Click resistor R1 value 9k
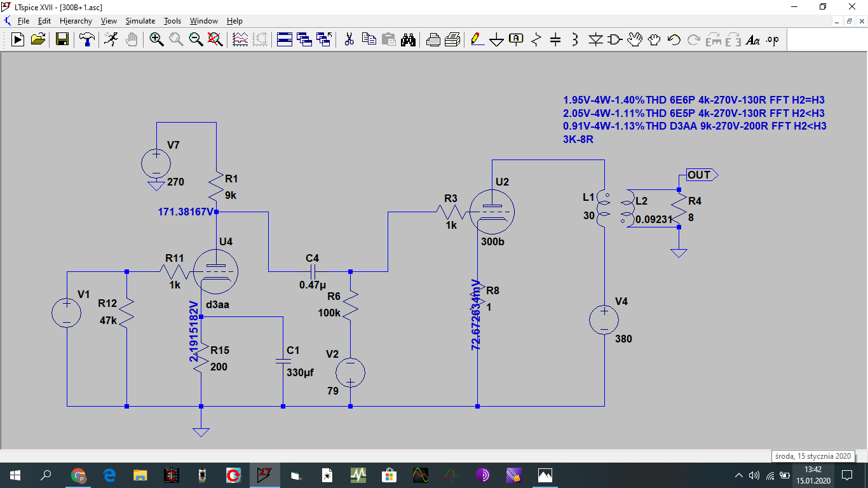This screenshot has width=868, height=488. coord(231,195)
